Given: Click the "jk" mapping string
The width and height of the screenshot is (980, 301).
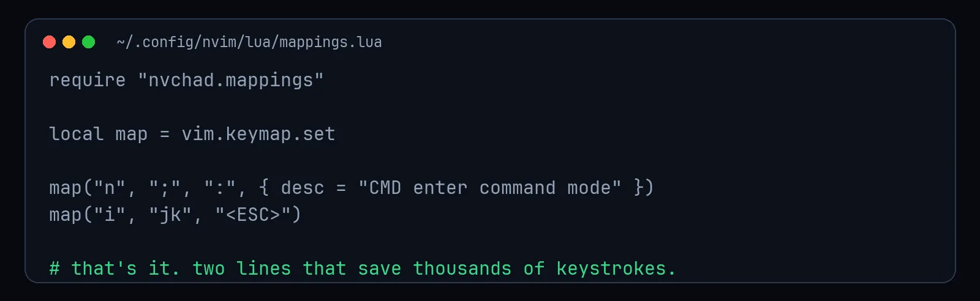Looking at the screenshot, I should coord(170,215).
